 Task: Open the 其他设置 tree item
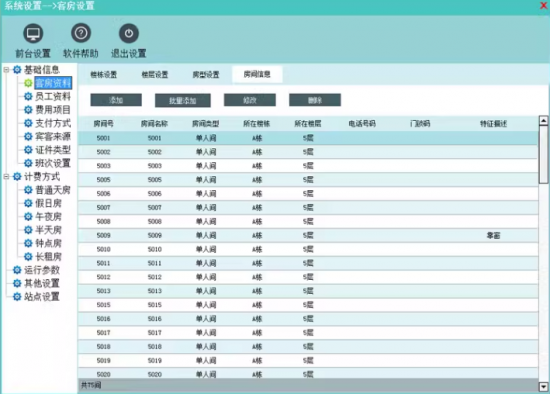42,283
